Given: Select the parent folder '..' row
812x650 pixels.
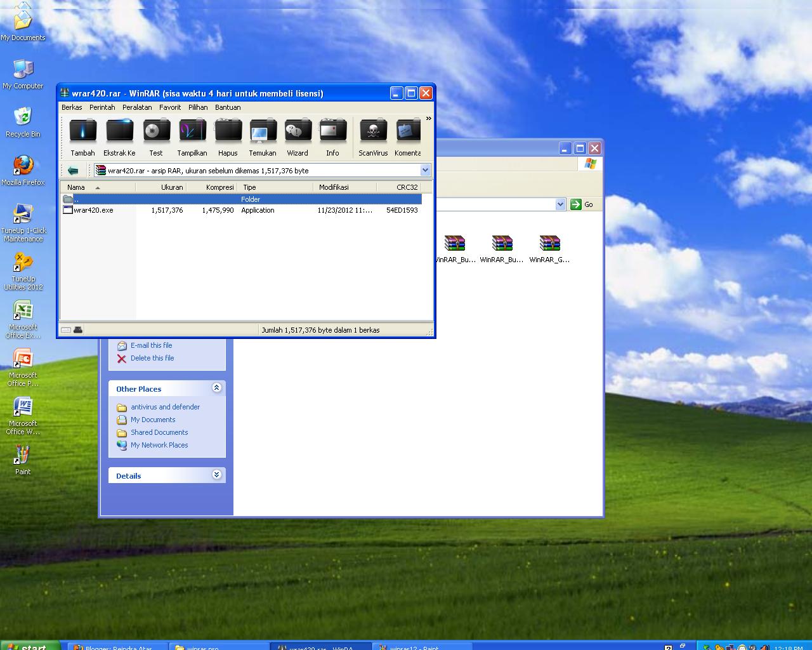Looking at the screenshot, I should (x=241, y=199).
